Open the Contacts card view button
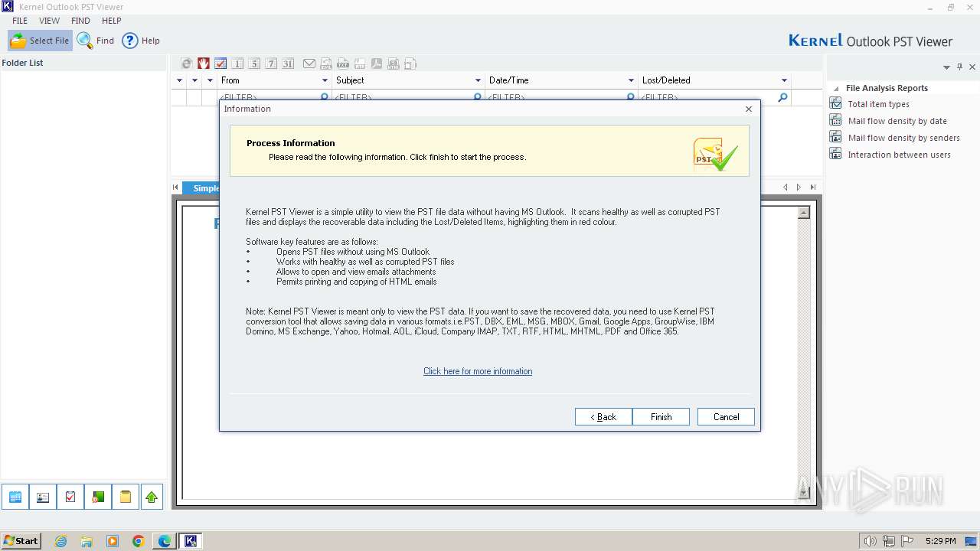The height and width of the screenshot is (551, 980). click(x=42, y=497)
